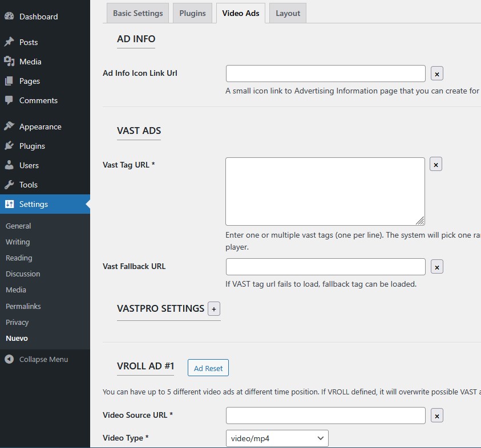Click the Tools wrench icon
This screenshot has width=481, height=448.
point(9,185)
